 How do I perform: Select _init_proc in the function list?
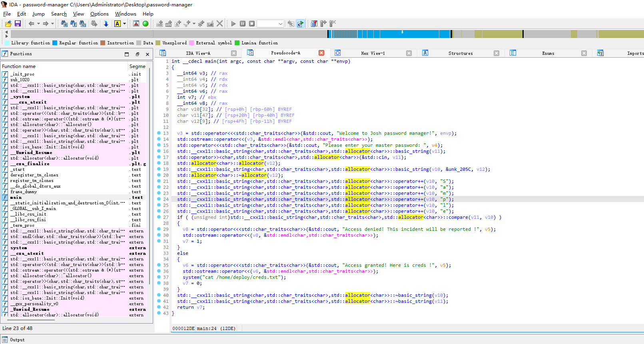point(74,74)
